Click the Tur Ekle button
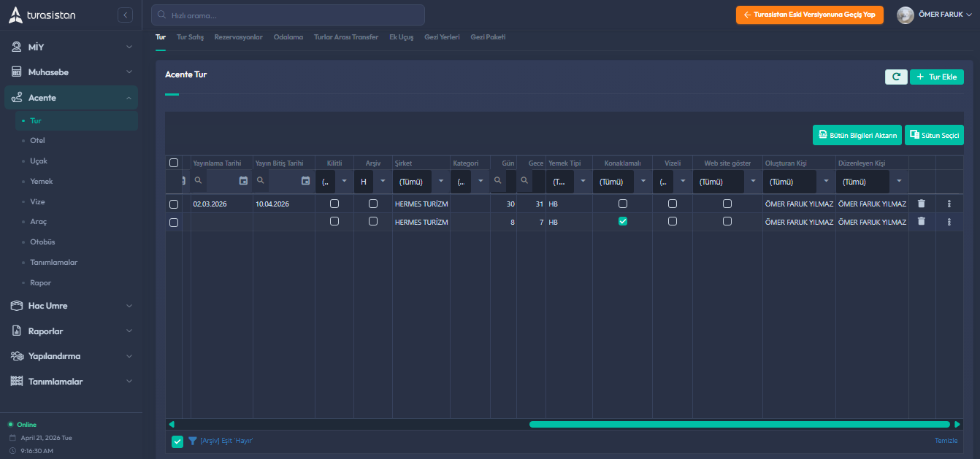The width and height of the screenshot is (980, 459). pos(936,77)
